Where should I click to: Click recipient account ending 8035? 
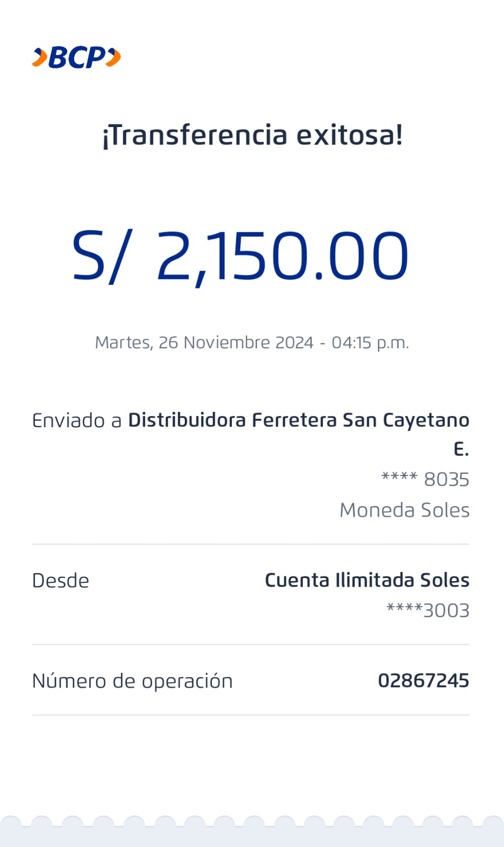[x=425, y=479]
